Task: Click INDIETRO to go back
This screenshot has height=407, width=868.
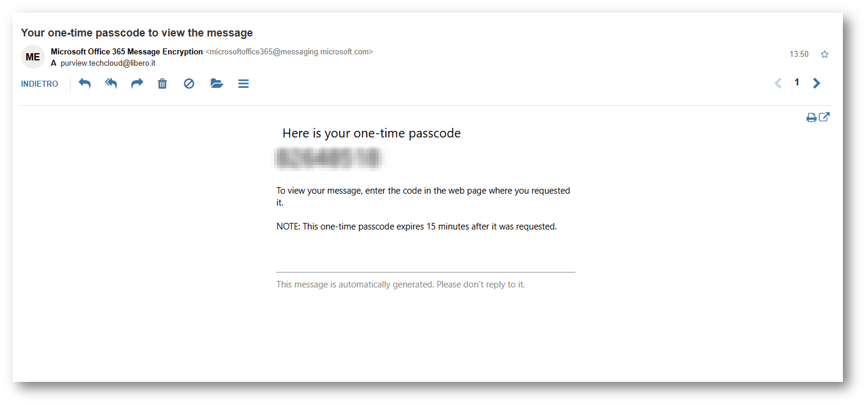Action: point(39,84)
